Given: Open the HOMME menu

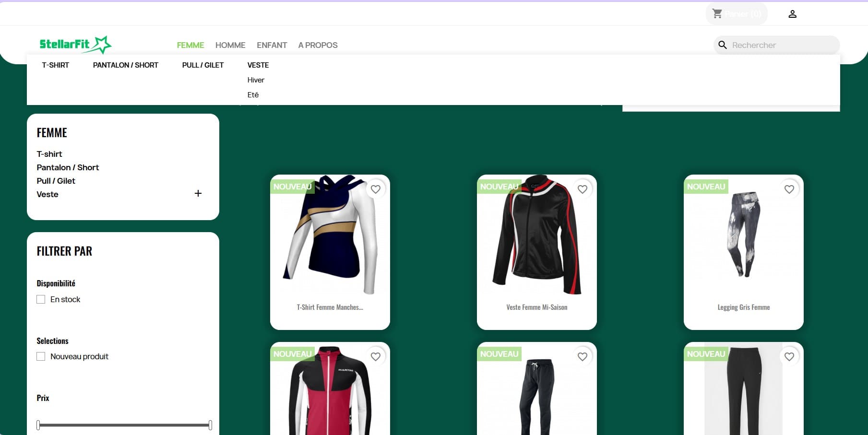Looking at the screenshot, I should (230, 45).
